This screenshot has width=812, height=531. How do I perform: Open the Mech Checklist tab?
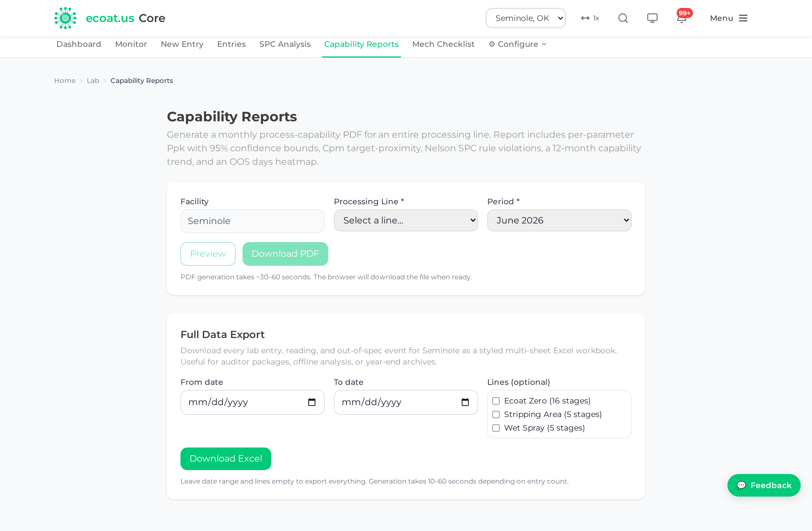(x=443, y=44)
